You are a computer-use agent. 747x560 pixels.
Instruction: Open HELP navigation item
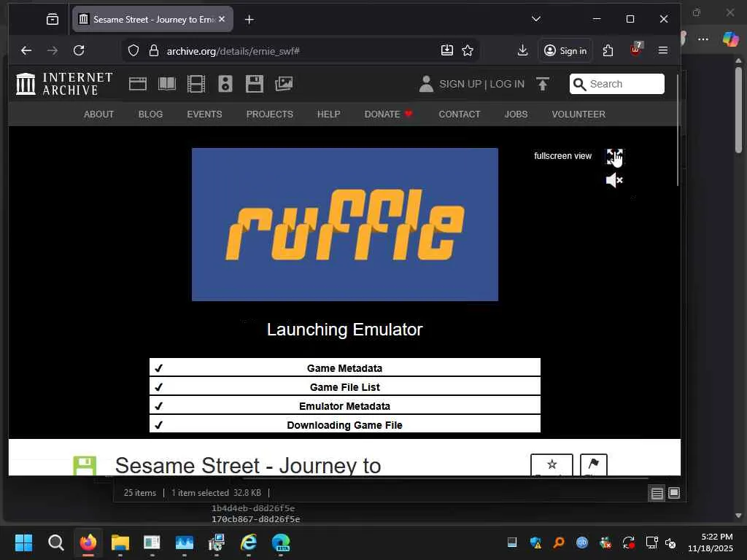[x=329, y=114]
